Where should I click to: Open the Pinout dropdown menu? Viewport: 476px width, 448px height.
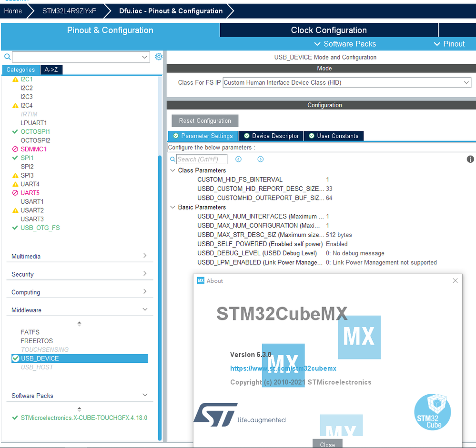click(450, 44)
